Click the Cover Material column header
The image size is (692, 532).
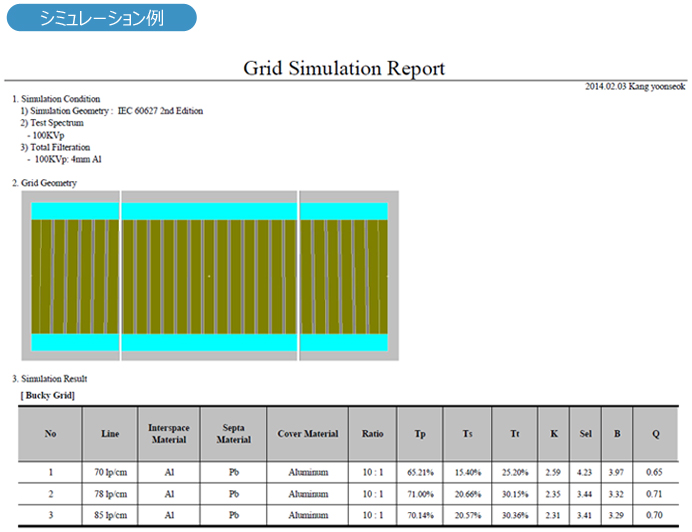pyautogui.click(x=308, y=434)
